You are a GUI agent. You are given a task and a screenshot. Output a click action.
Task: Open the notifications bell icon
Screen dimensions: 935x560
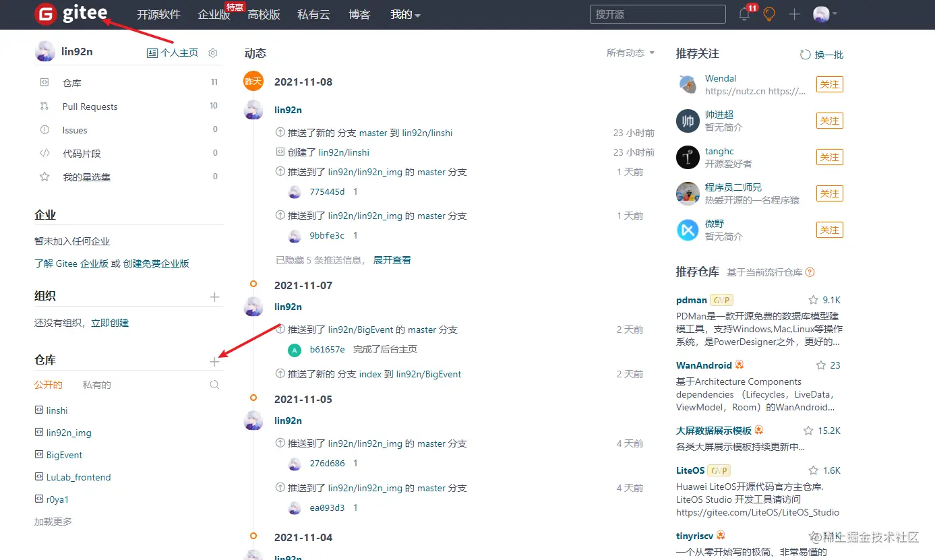point(744,14)
